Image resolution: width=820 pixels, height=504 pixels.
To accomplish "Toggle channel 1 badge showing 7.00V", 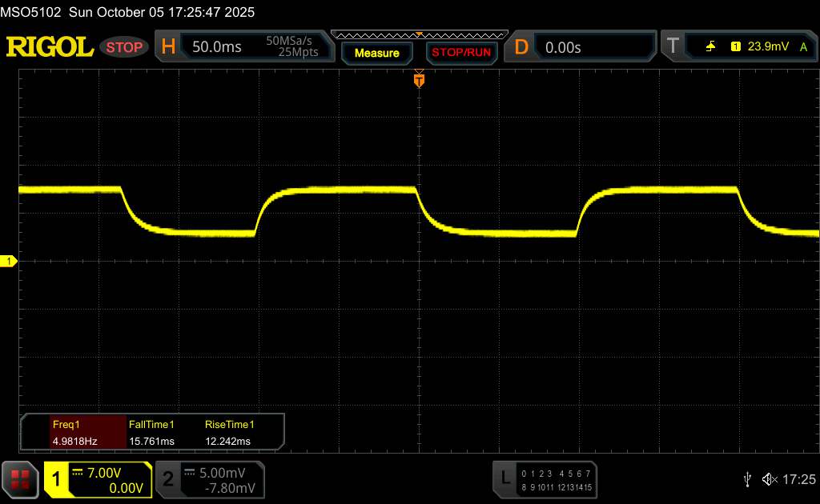I will click(x=98, y=479).
